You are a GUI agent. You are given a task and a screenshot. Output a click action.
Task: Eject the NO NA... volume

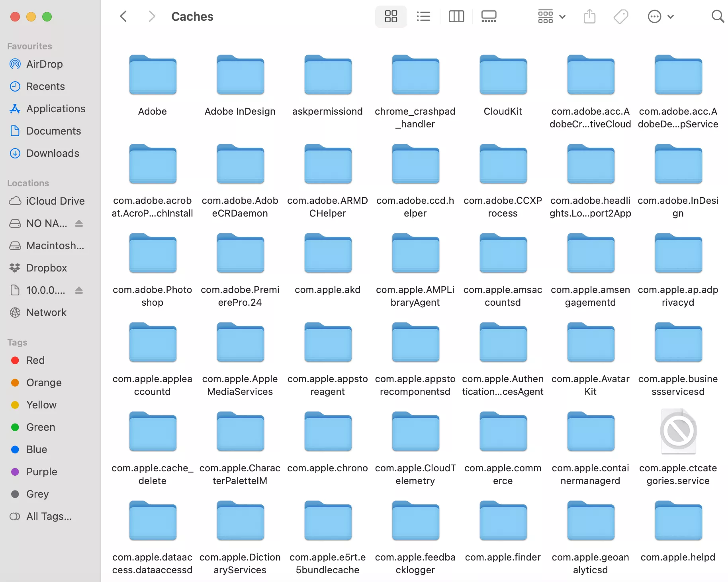click(79, 223)
